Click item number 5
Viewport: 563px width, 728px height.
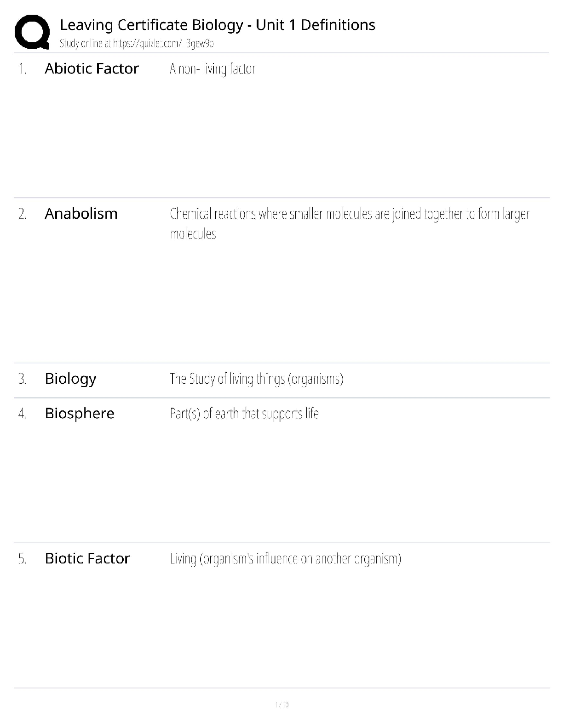click(23, 559)
